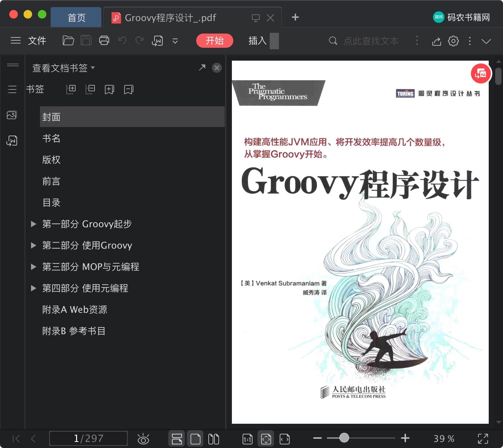This screenshot has height=448, width=503.
Task: Show thumbnails sidebar icon
Action: (x=12, y=115)
